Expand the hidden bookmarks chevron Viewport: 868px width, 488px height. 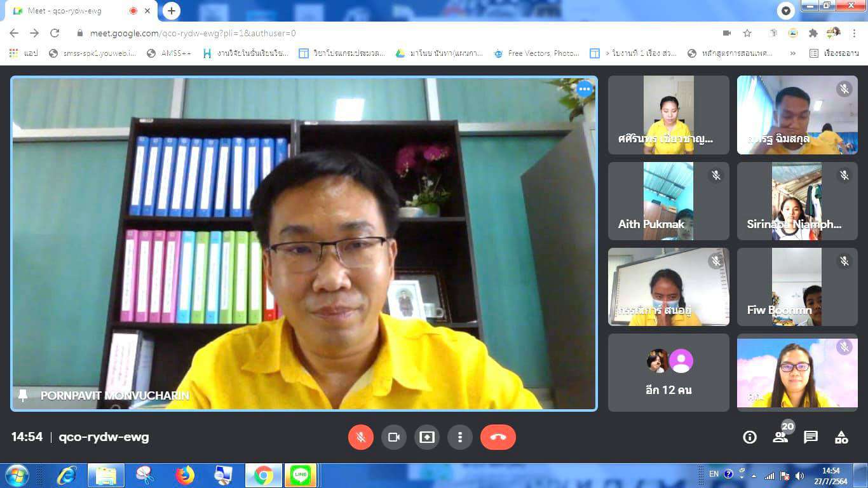(792, 53)
